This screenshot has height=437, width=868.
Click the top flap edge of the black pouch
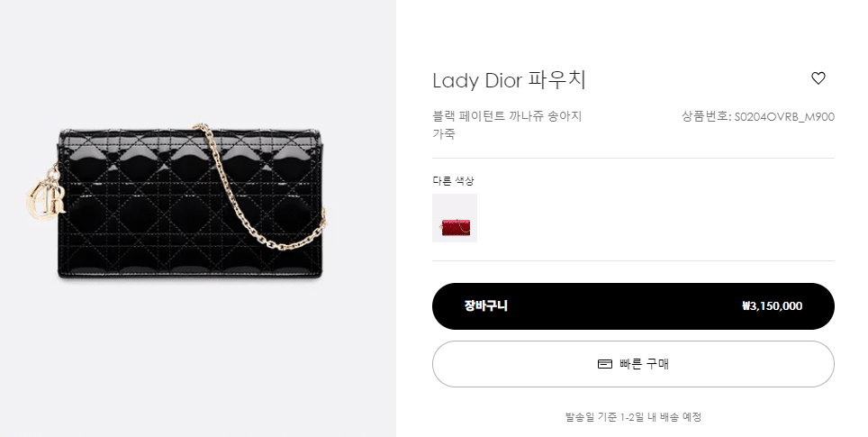pyautogui.click(x=191, y=132)
